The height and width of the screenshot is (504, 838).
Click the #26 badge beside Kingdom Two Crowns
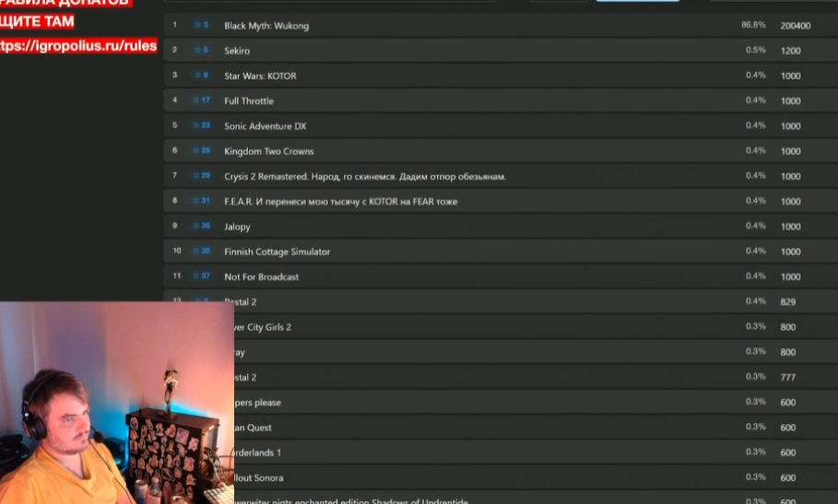pos(202,150)
